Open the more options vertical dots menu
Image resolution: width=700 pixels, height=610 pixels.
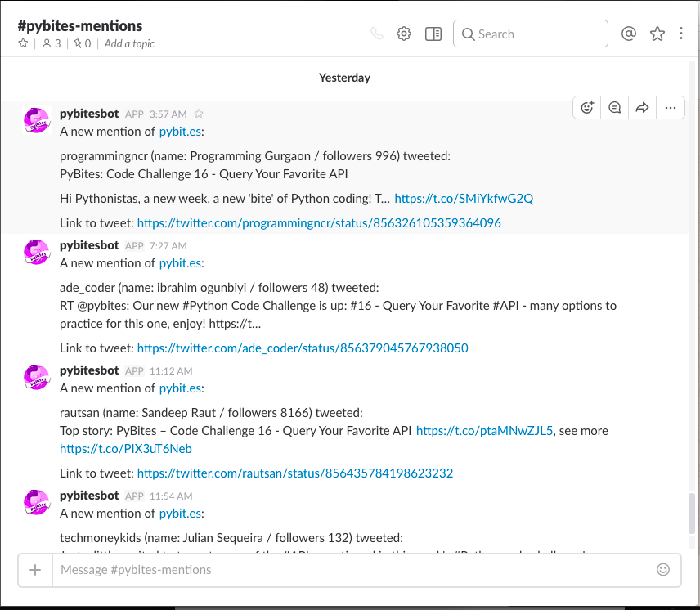(x=681, y=34)
